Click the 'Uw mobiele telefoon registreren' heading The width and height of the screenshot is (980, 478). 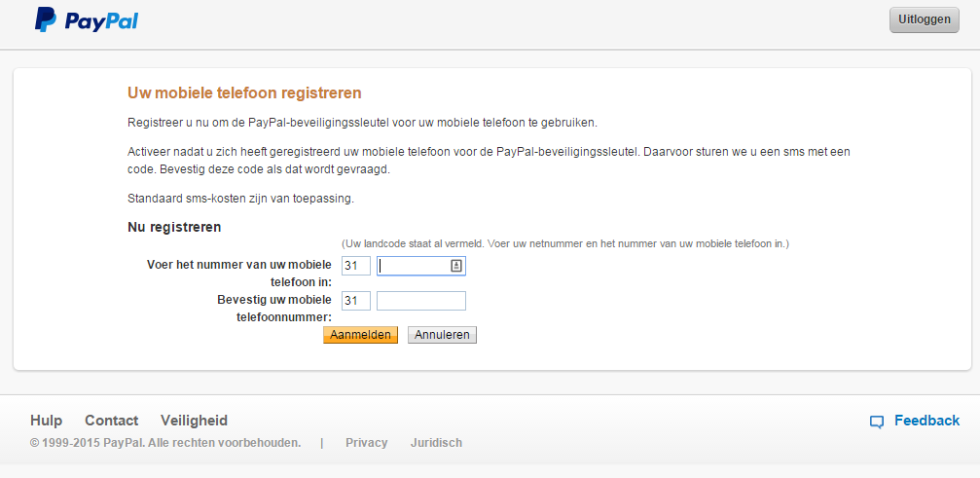(244, 93)
